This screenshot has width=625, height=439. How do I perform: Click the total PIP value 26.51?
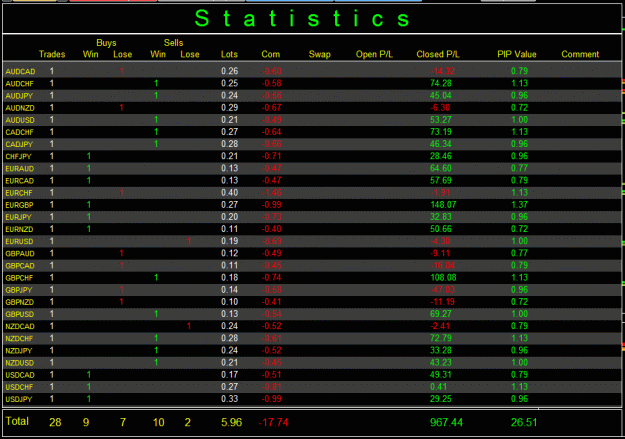[524, 422]
